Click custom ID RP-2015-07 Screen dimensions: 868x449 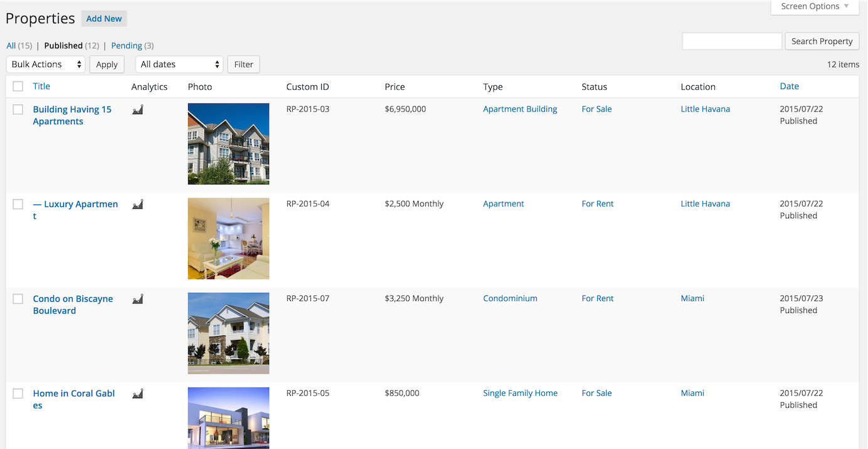[x=307, y=298]
